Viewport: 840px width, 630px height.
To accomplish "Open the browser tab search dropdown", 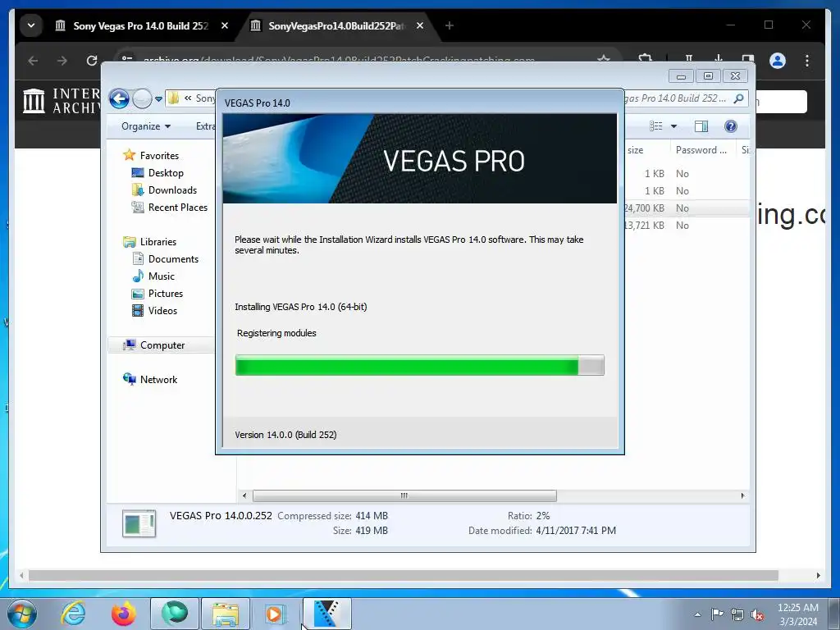I will point(31,25).
